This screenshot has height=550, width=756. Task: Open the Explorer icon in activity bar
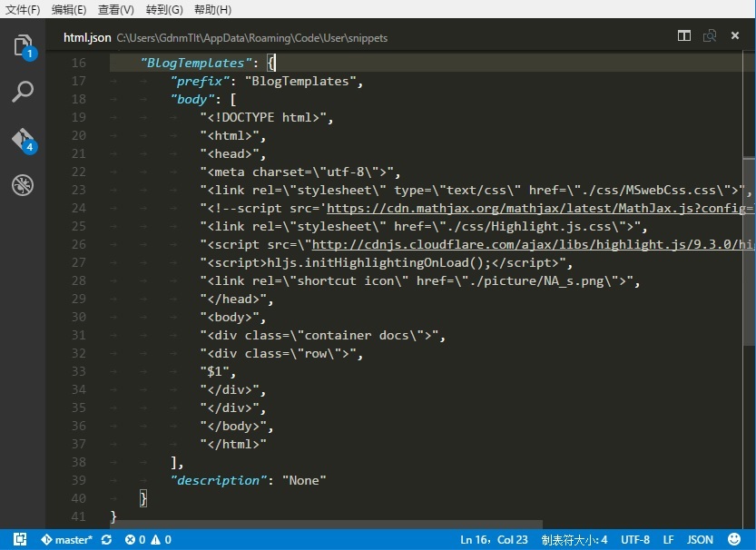[x=21, y=47]
